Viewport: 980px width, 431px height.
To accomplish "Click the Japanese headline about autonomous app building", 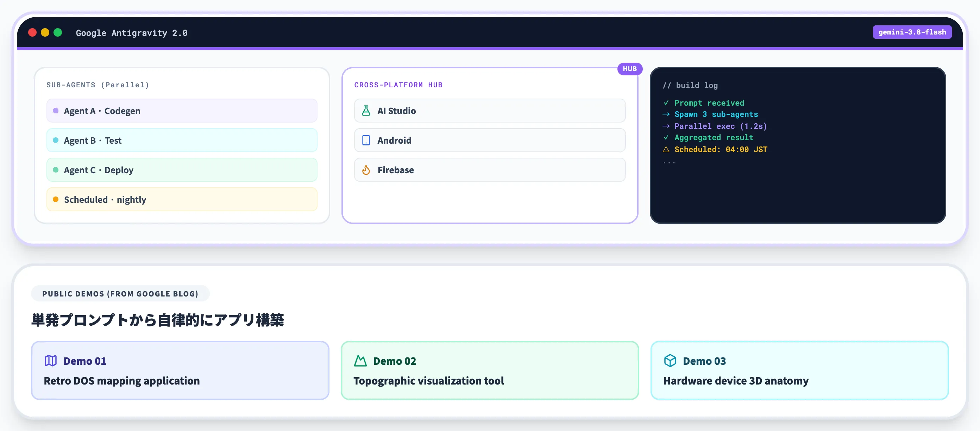I will 157,320.
